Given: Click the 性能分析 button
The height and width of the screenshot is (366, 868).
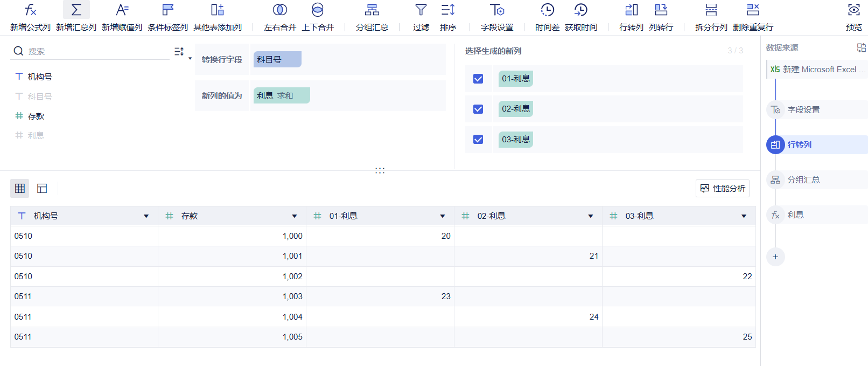Looking at the screenshot, I should pyautogui.click(x=723, y=188).
